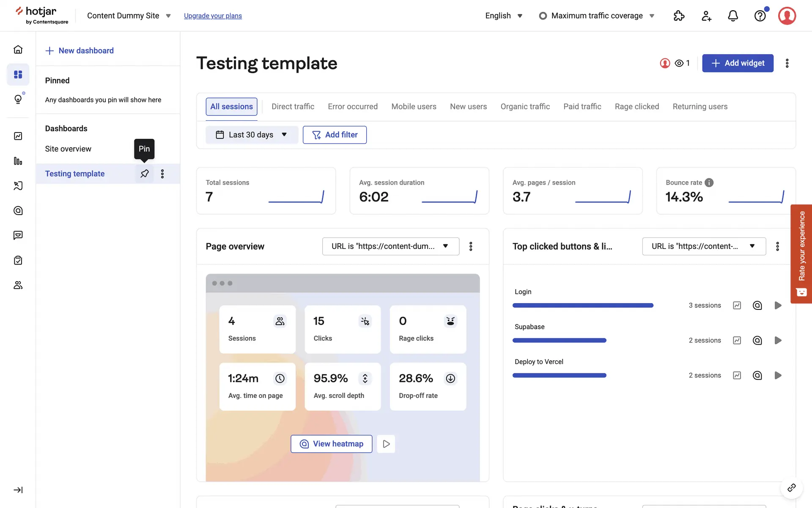Screen dimensions: 812x508
Task: Select the Rage clicked segment tab
Action: (636, 107)
